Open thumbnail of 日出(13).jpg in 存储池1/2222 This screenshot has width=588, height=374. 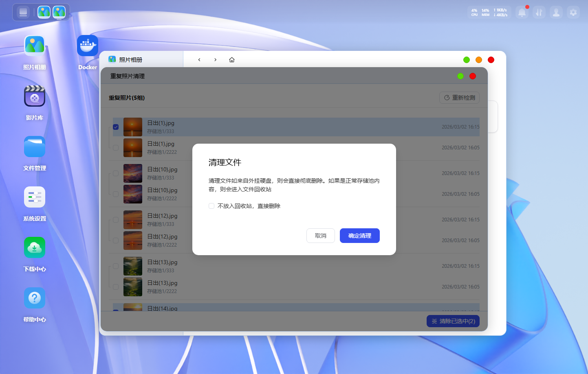coord(133,287)
